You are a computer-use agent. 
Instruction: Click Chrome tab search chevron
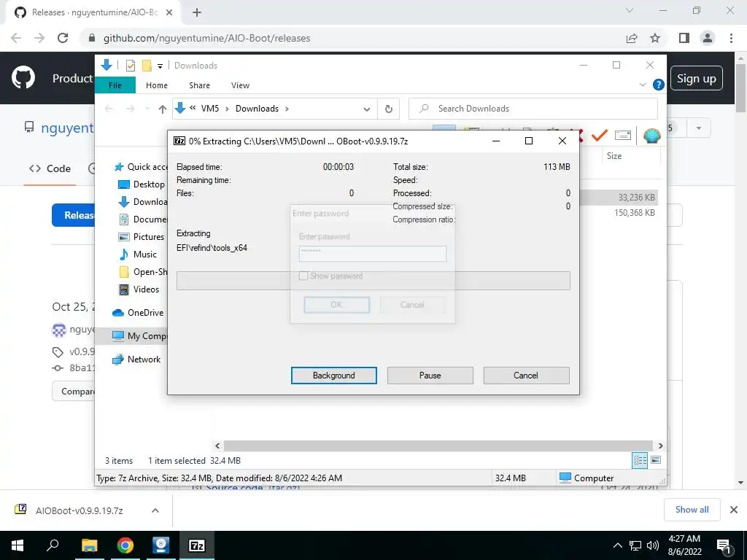point(630,10)
